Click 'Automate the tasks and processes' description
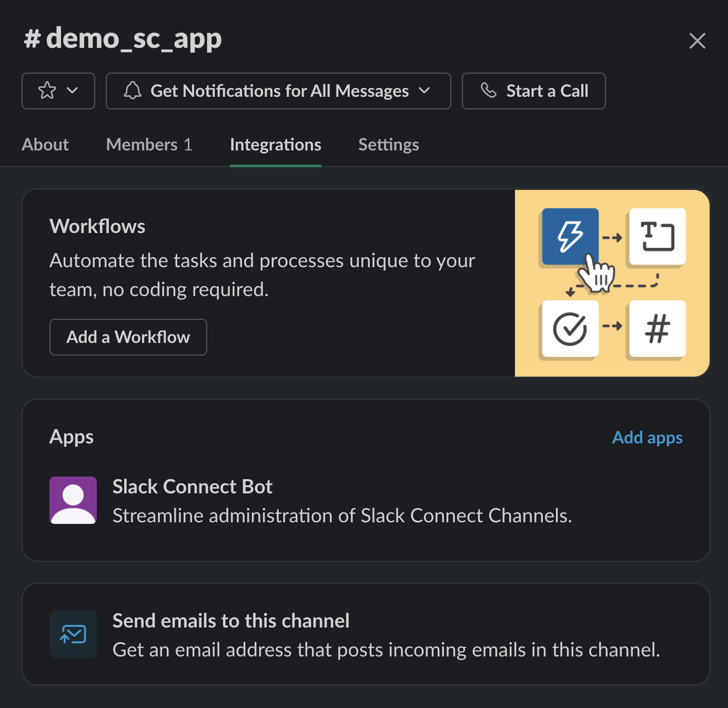728x708 pixels. coord(262,275)
